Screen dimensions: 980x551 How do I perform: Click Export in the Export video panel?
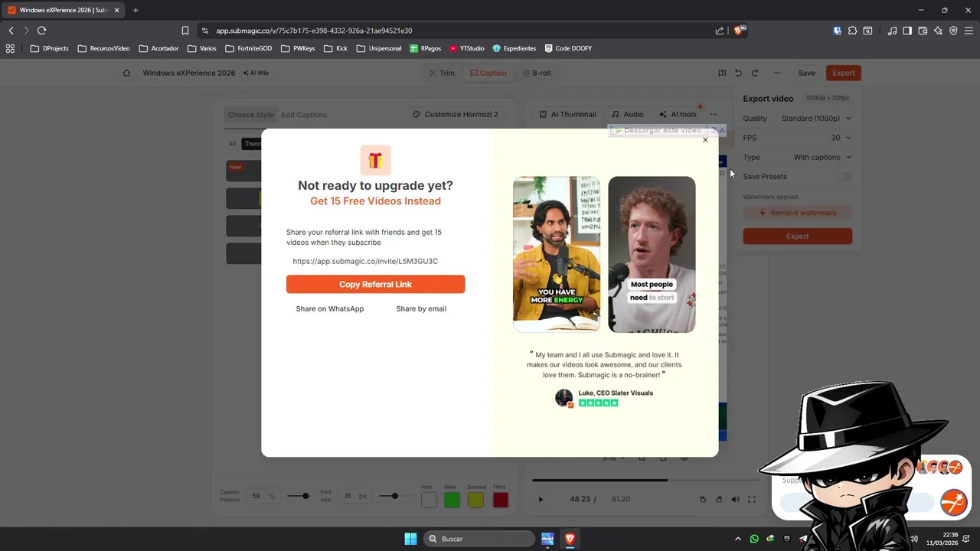pyautogui.click(x=797, y=236)
